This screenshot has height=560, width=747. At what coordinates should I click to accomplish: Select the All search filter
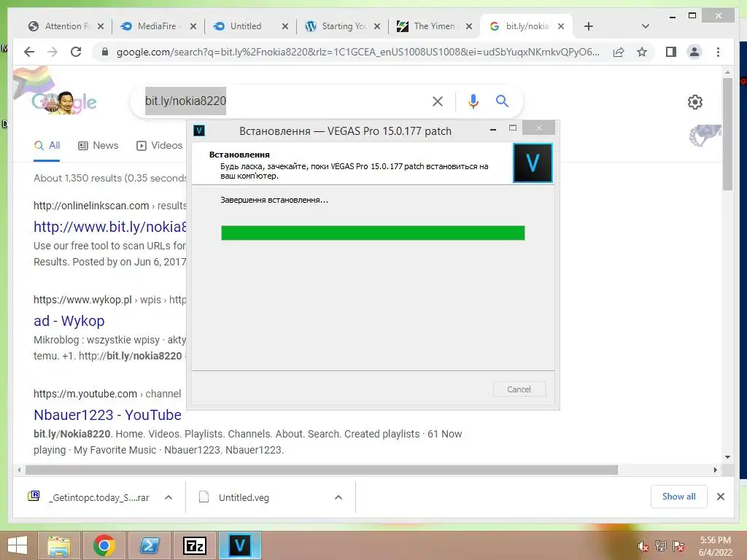[47, 146]
